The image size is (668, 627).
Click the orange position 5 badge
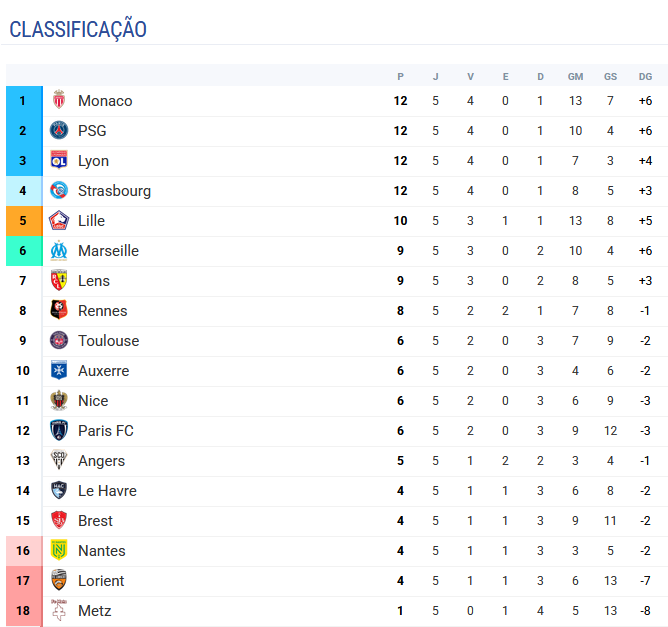[x=23, y=221]
